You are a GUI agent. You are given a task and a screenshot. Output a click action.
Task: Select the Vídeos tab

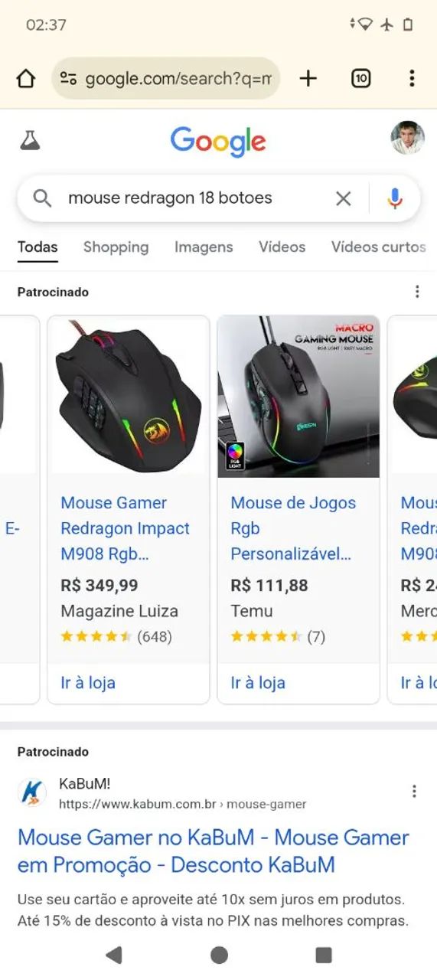(282, 247)
